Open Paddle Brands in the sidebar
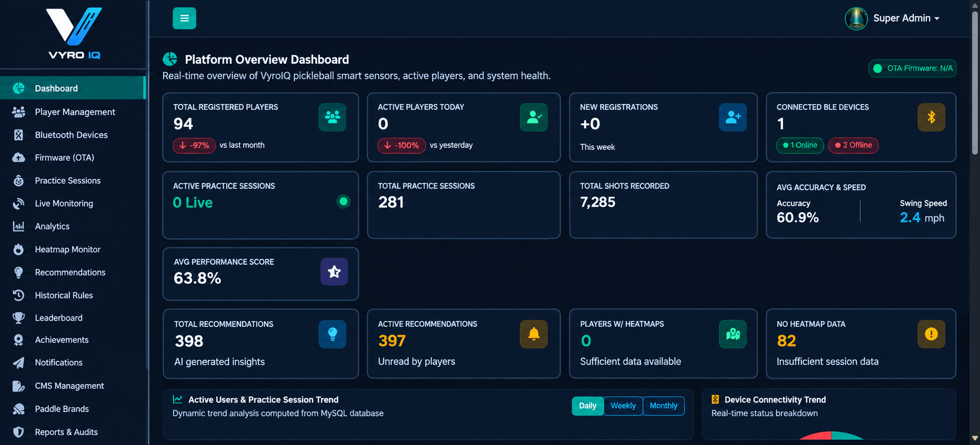 (73, 409)
